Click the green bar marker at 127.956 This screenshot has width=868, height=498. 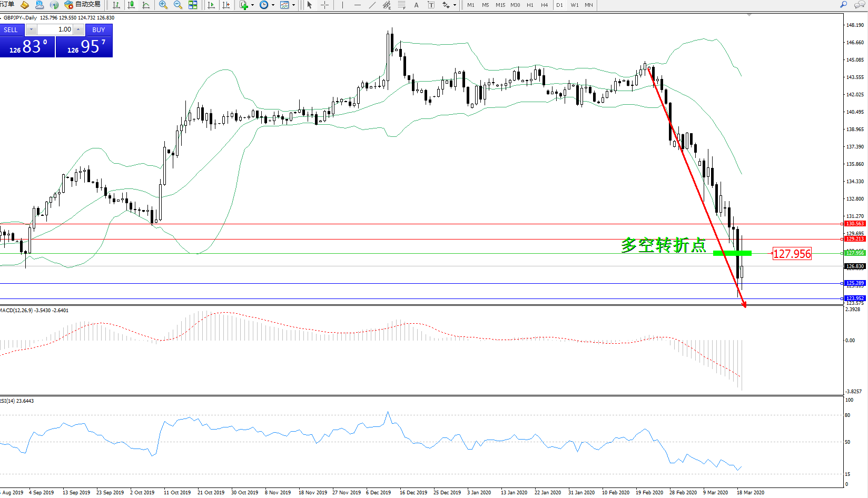(732, 253)
